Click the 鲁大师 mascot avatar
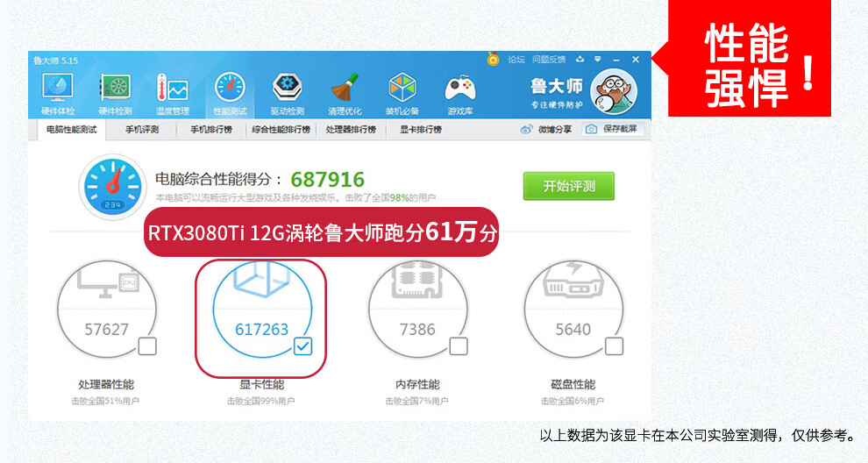This screenshot has width=868, height=463. click(614, 92)
